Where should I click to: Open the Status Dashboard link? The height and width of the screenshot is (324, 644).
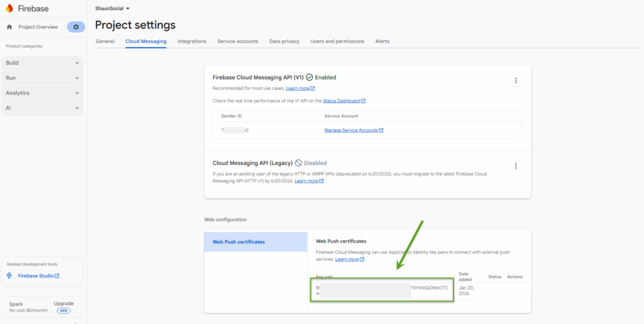(x=341, y=101)
